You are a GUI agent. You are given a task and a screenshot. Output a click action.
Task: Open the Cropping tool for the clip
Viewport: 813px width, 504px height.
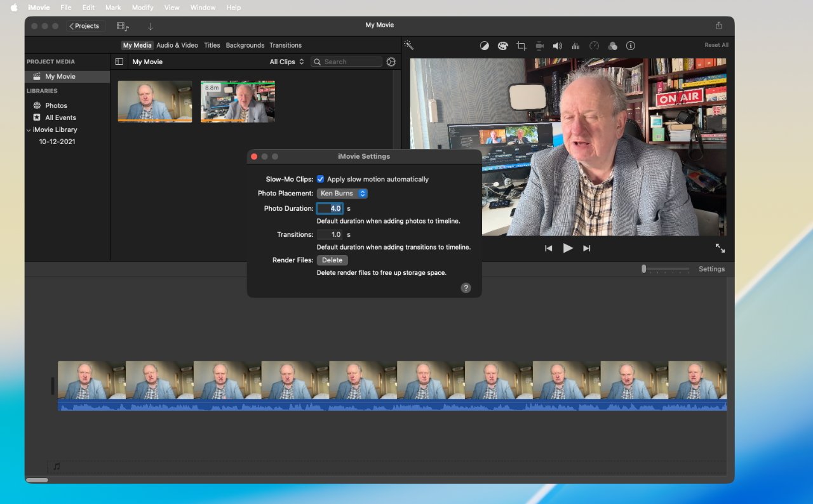(x=521, y=45)
